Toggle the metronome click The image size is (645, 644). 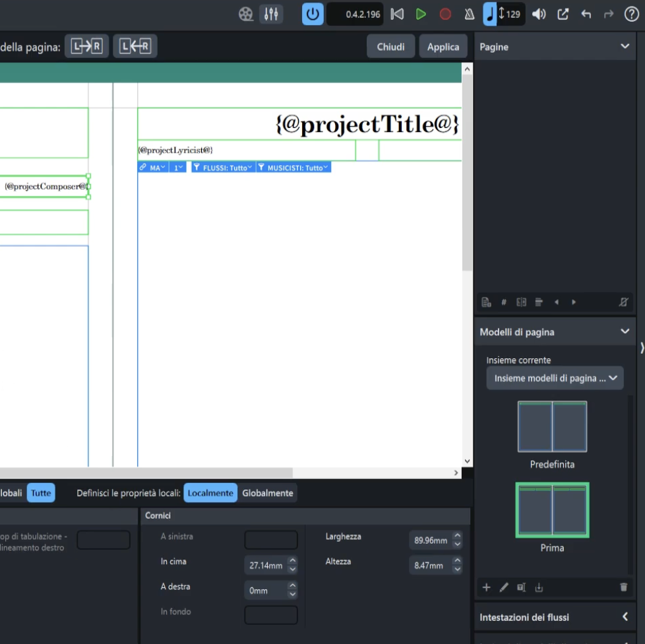pos(469,14)
